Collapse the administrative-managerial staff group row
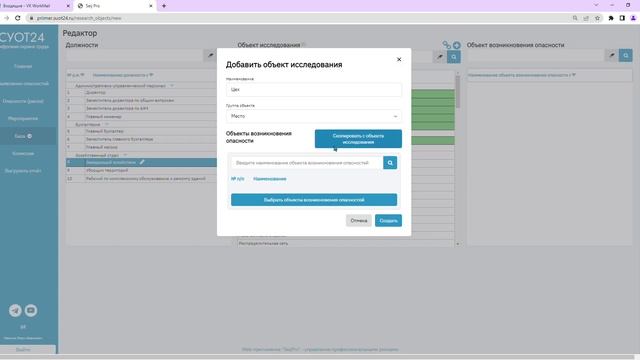Viewport: 640px width, 360px height. [172, 86]
